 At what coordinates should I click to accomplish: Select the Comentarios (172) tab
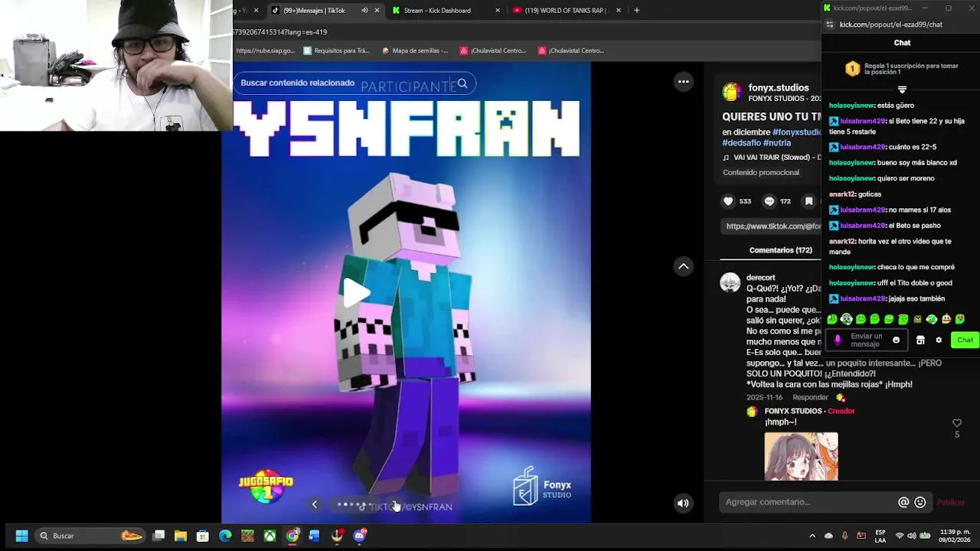780,250
